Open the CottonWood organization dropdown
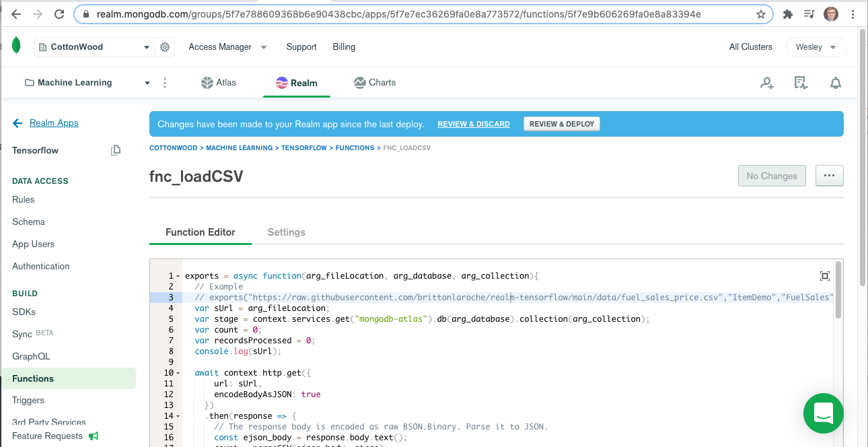The height and width of the screenshot is (447, 868). click(x=94, y=47)
